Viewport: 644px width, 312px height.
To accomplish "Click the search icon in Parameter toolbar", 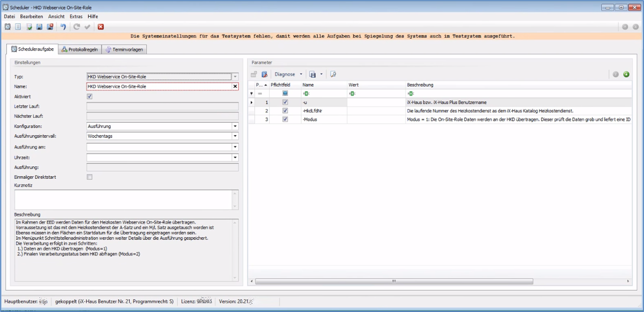I will pyautogui.click(x=333, y=74).
